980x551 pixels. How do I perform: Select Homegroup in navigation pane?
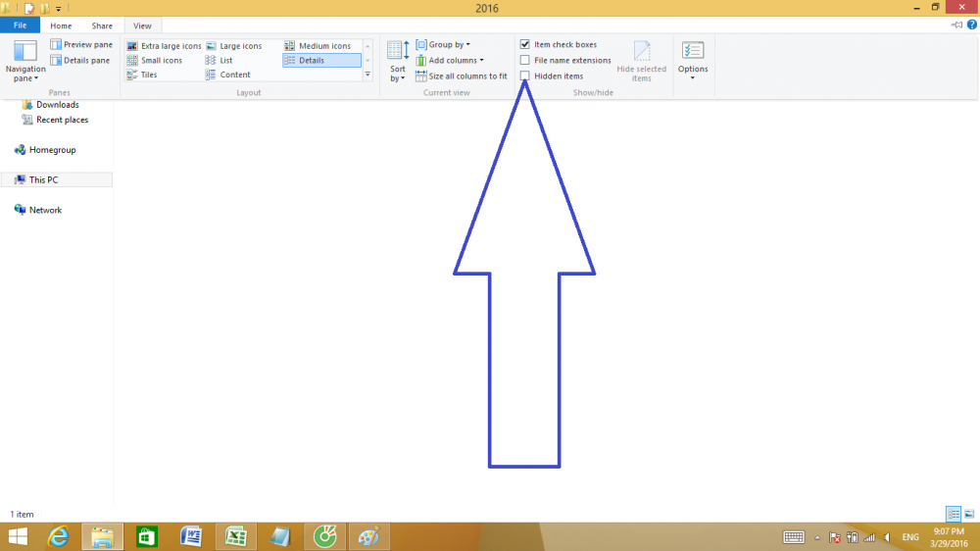45,149
